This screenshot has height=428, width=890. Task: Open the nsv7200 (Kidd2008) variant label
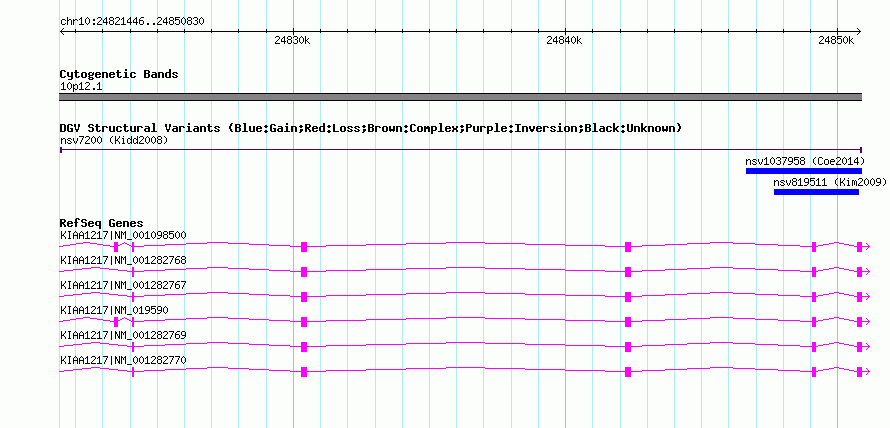pos(114,140)
